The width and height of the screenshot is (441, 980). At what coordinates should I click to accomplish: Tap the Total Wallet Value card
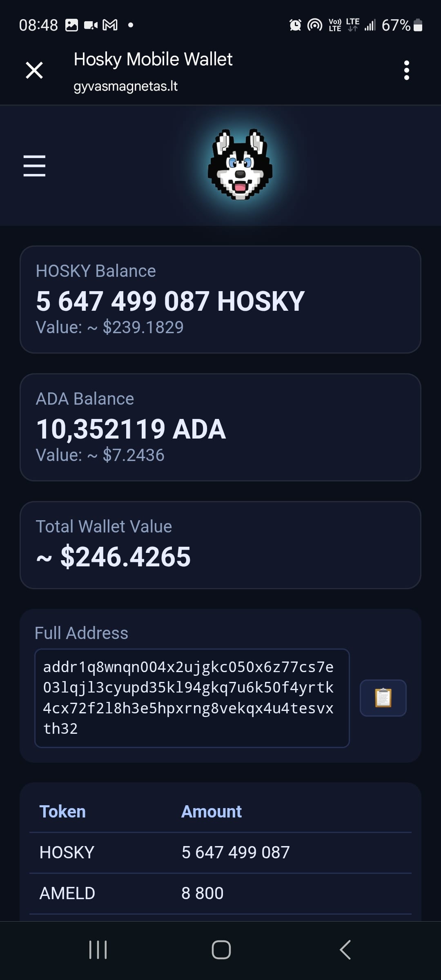(x=220, y=545)
